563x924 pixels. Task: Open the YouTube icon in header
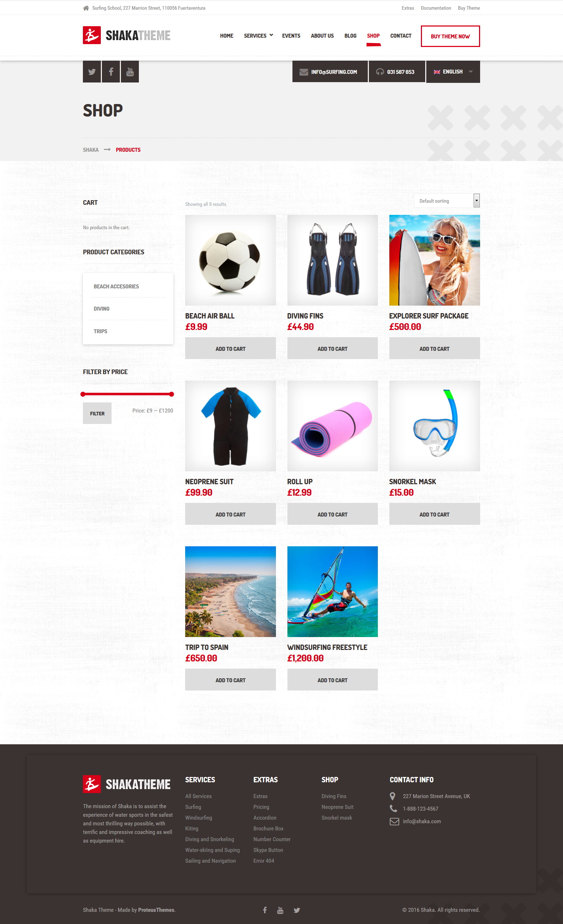tap(130, 72)
